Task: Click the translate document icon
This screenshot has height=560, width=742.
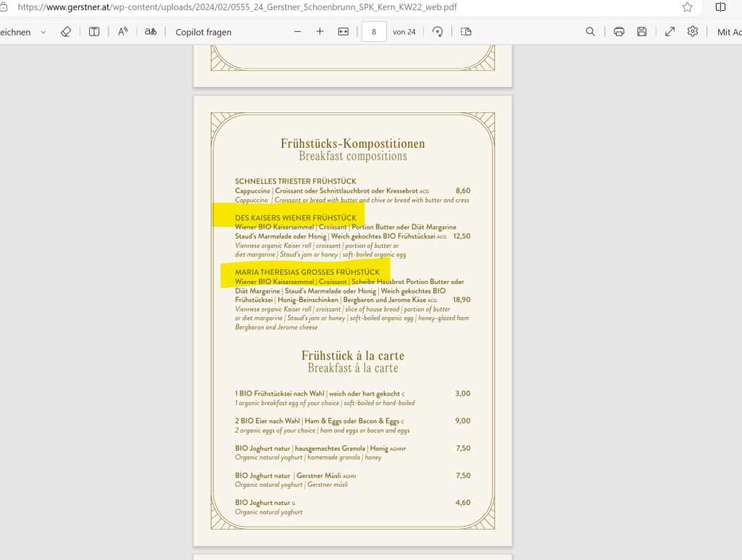Action: tap(151, 32)
